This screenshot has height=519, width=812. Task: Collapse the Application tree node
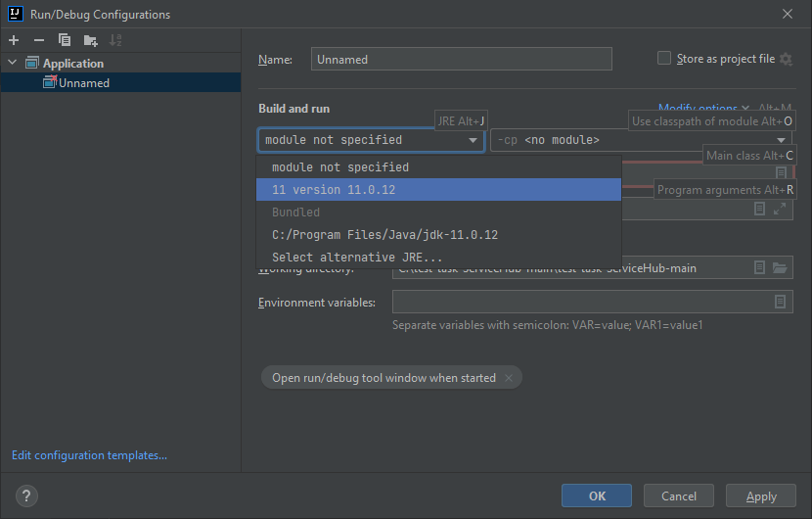[13, 63]
